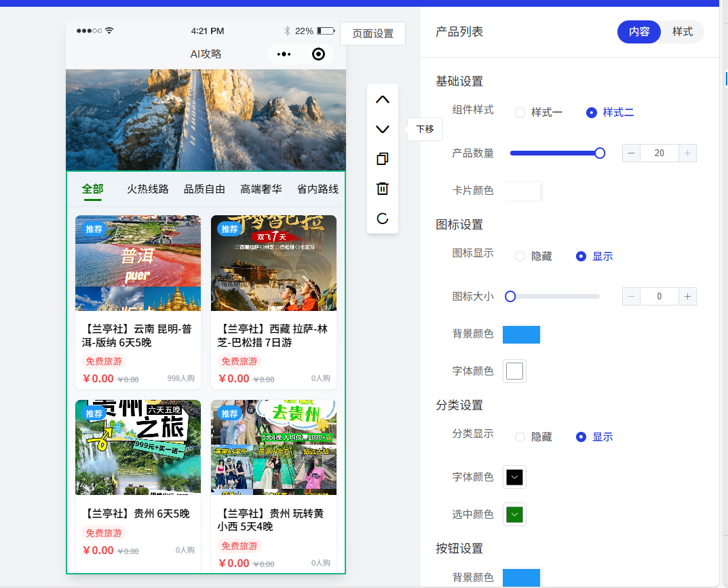Image resolution: width=728 pixels, height=588 pixels.
Task: Switch to the 样式 tab
Action: point(682,32)
